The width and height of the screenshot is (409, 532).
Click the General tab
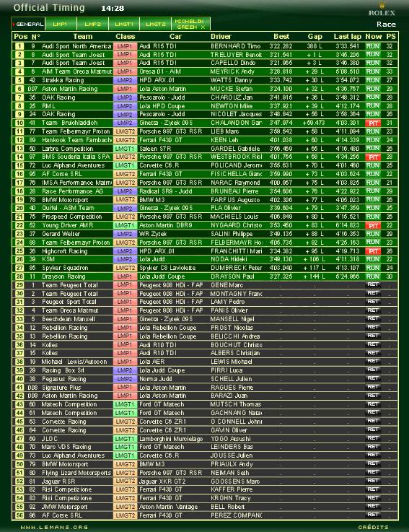[x=28, y=24]
